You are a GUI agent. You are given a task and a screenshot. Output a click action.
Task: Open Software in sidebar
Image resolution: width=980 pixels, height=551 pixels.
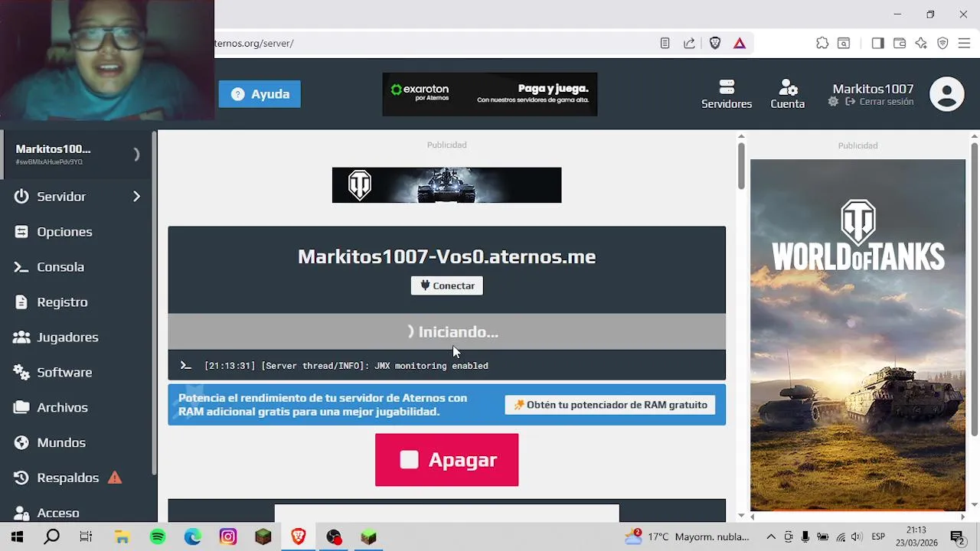pos(64,373)
